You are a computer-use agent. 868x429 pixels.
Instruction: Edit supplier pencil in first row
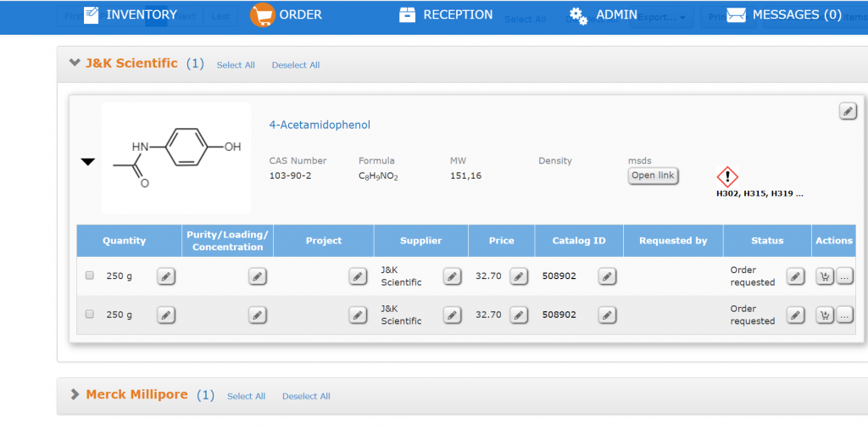[x=452, y=276]
